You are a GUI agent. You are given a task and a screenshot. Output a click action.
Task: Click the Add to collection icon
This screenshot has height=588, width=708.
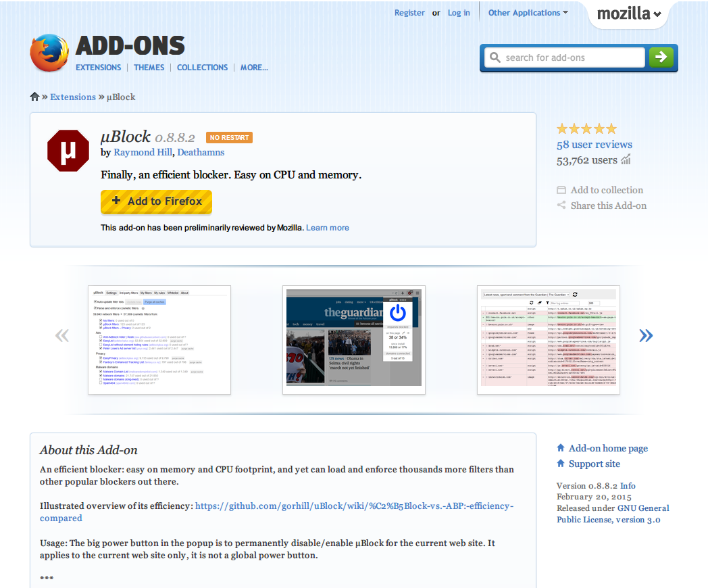pyautogui.click(x=561, y=190)
